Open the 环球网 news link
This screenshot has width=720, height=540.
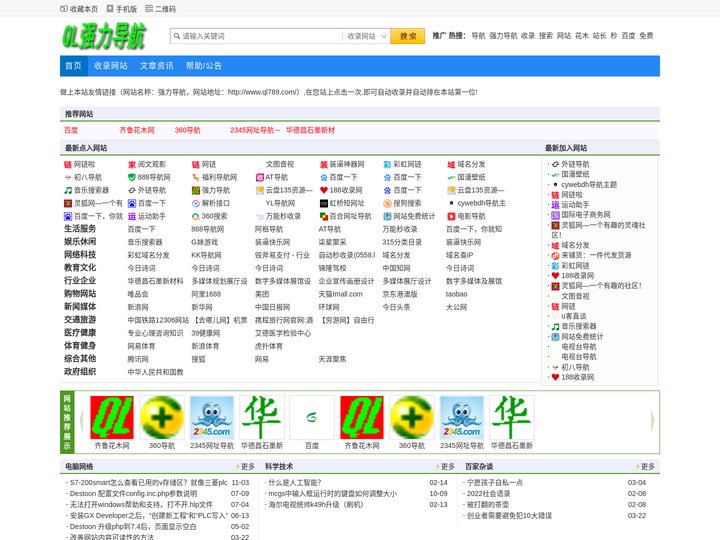tap(329, 307)
